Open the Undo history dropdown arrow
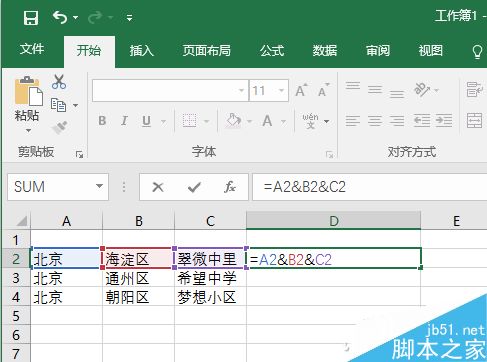The width and height of the screenshot is (487, 362). coord(75,17)
